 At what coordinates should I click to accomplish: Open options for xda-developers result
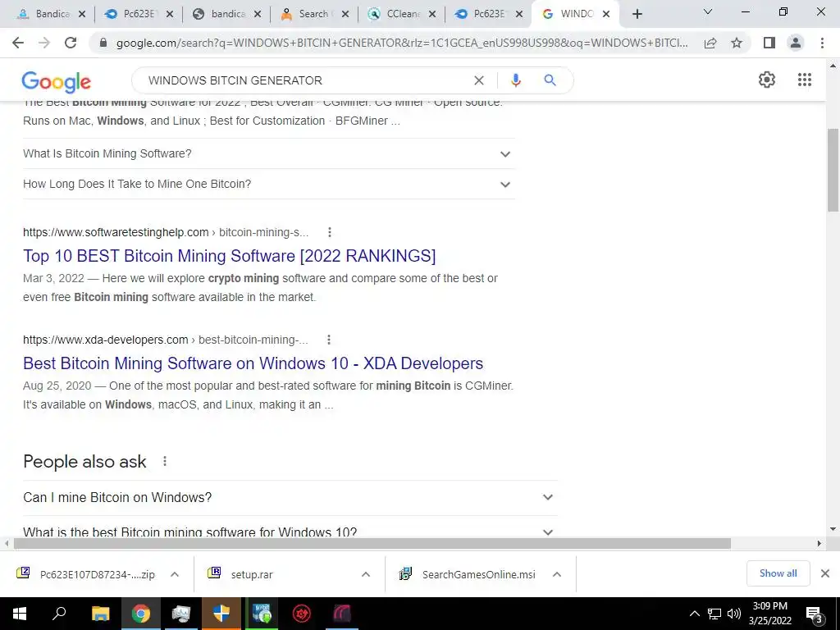(329, 340)
